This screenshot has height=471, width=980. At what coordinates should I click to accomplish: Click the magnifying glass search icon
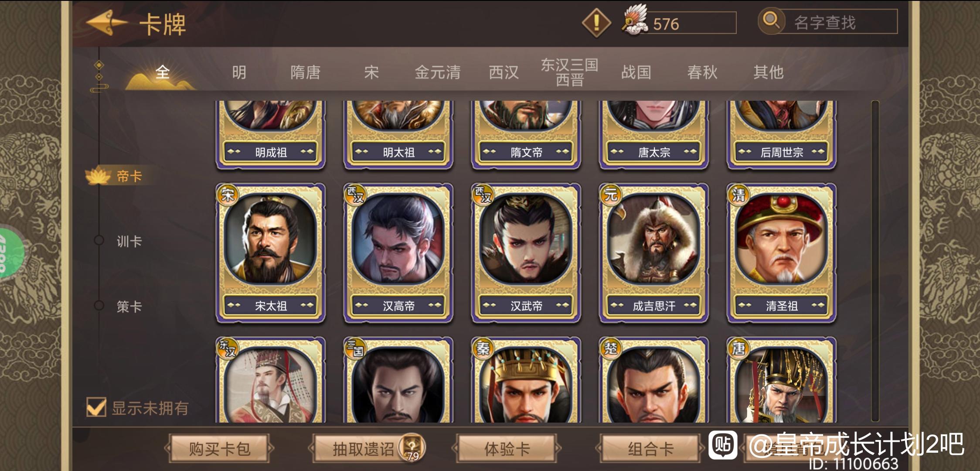(x=772, y=21)
